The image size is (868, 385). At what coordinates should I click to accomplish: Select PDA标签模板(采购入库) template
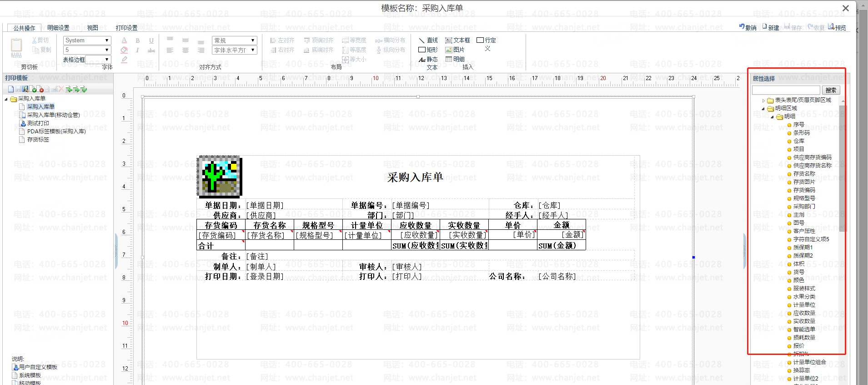(56, 132)
